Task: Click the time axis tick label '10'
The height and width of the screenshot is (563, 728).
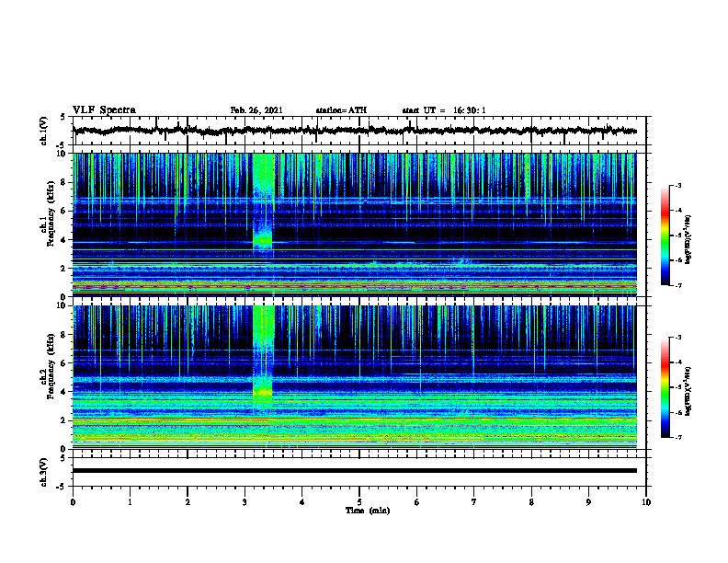Action: 646,502
